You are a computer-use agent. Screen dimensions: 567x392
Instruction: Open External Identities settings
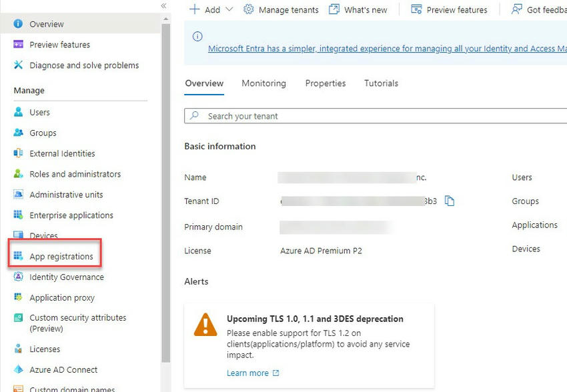(x=62, y=153)
